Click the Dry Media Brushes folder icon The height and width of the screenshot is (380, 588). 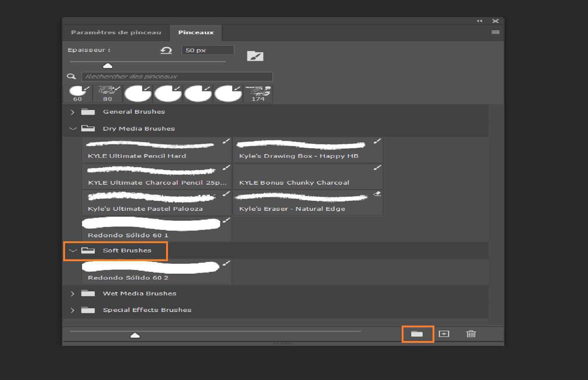click(88, 128)
